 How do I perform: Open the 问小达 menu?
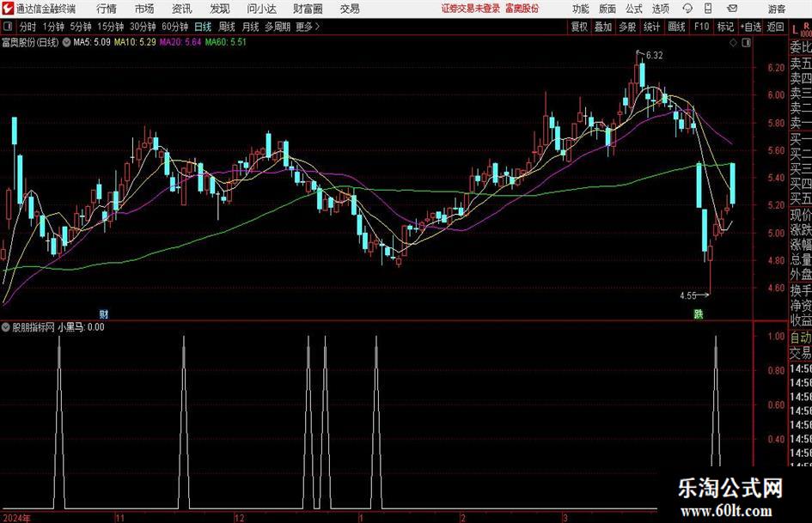point(261,9)
